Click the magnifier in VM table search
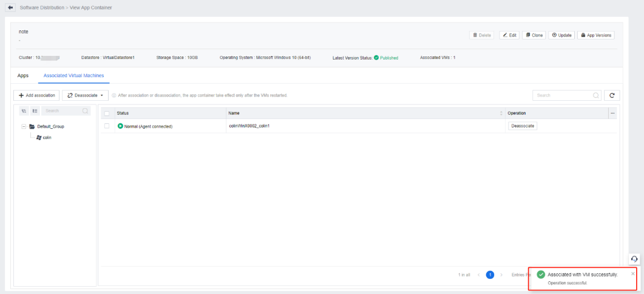 pyautogui.click(x=595, y=95)
